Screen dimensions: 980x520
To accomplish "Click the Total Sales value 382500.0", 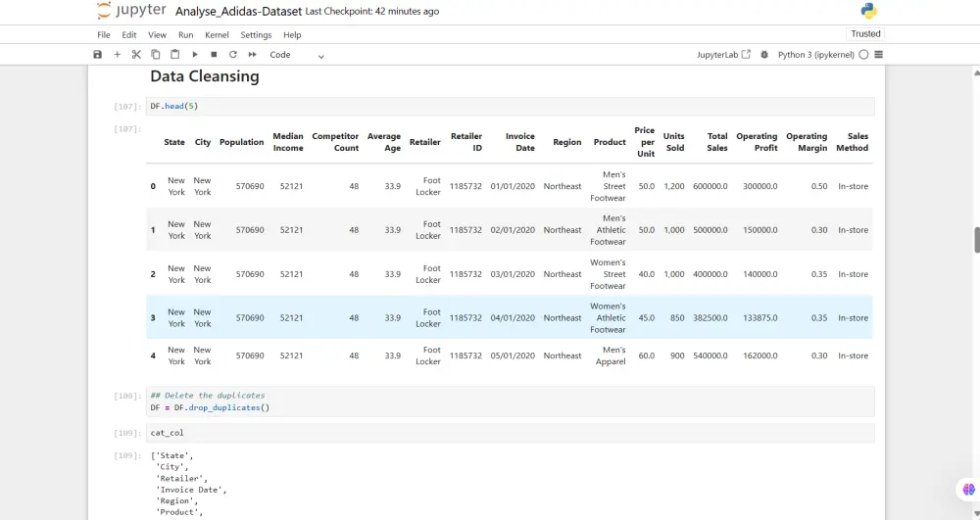I will (x=710, y=317).
